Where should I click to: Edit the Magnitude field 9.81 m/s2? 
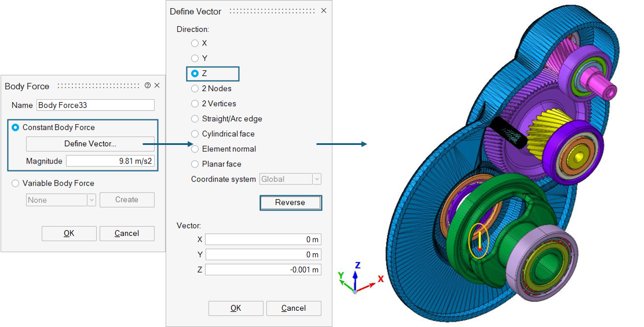(110, 161)
